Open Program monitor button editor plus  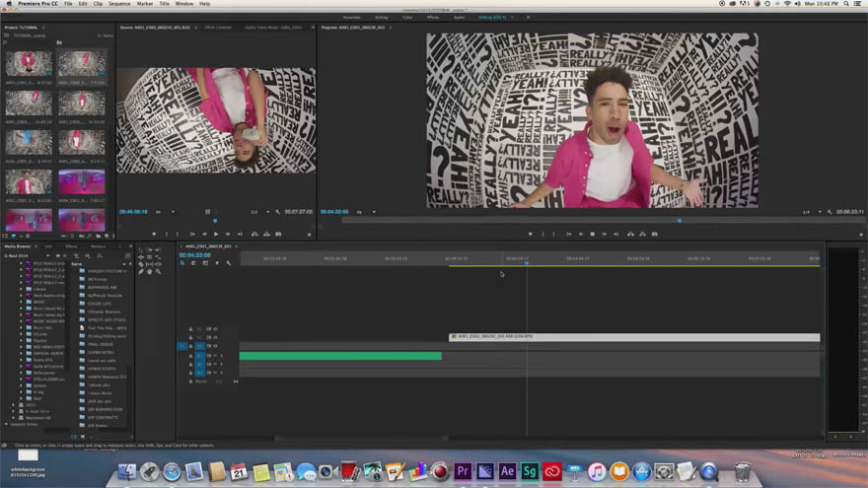[x=861, y=235]
